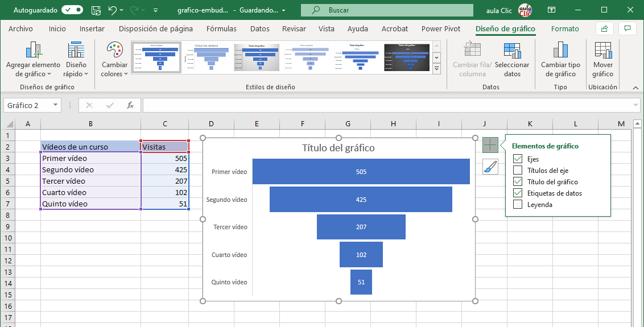This screenshot has height=327, width=644.
Task: Click Seleccionar datos icon
Action: pos(512,60)
